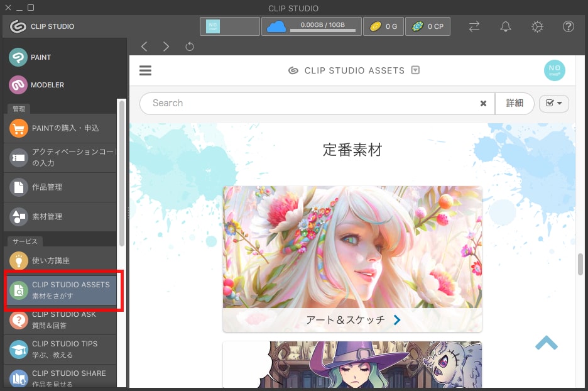Image resolution: width=588 pixels, height=391 pixels.
Task: Open CLIP STUDIO ASK 質問&回答
Action: pos(60,320)
